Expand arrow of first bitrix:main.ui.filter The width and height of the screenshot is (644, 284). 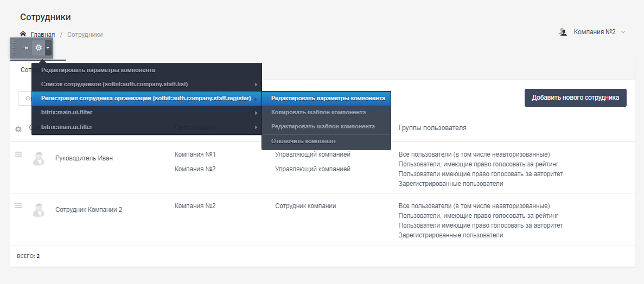256,113
